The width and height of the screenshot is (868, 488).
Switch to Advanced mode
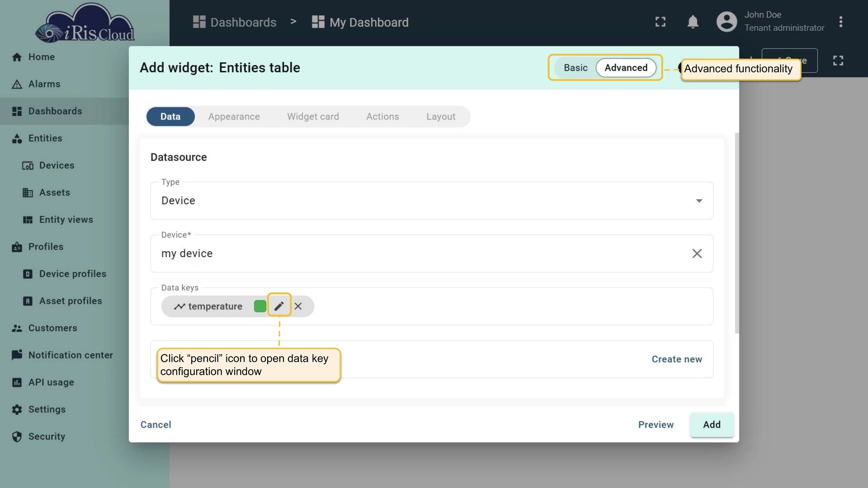pos(626,68)
